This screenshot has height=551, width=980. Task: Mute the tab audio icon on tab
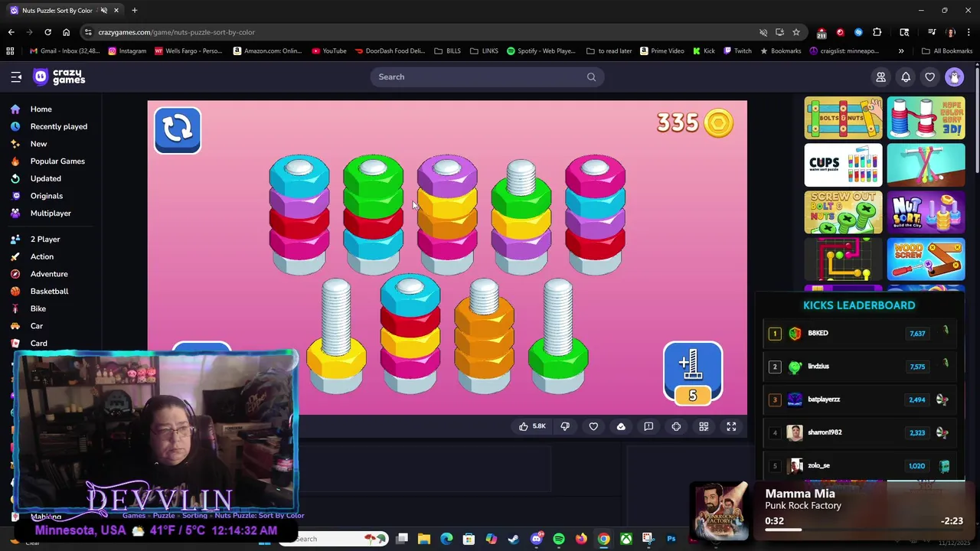104,10
